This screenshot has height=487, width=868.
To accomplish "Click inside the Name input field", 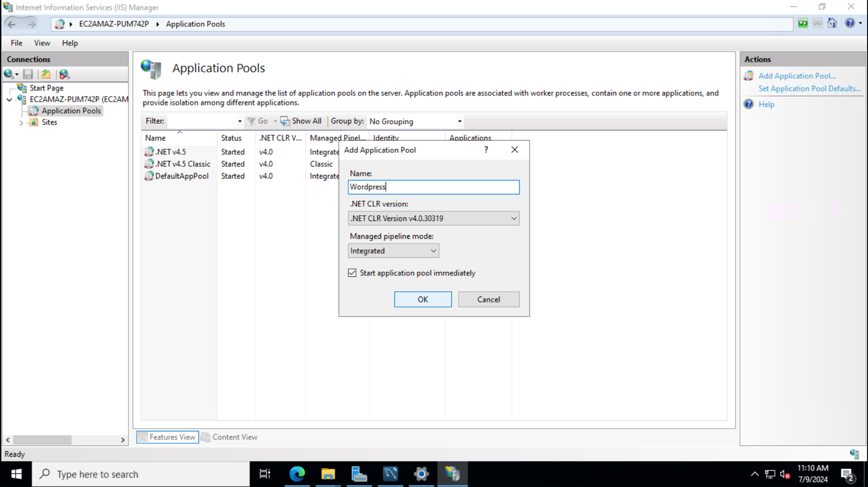I will point(433,187).
